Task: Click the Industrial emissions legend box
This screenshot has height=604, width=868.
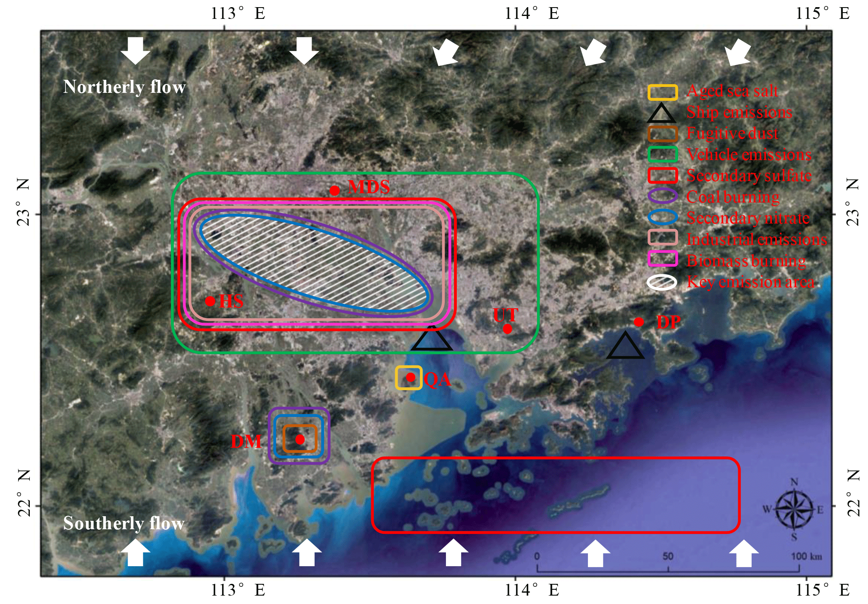Action: (663, 238)
